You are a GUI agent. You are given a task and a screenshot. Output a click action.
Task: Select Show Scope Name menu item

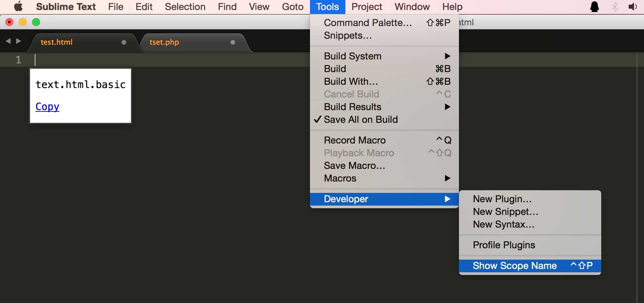(x=530, y=266)
